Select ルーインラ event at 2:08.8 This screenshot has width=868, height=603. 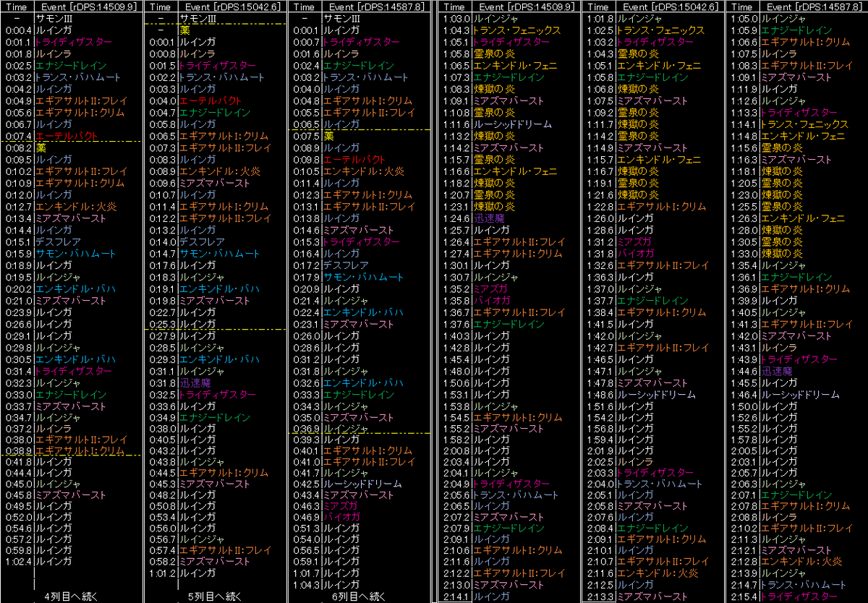click(x=778, y=518)
